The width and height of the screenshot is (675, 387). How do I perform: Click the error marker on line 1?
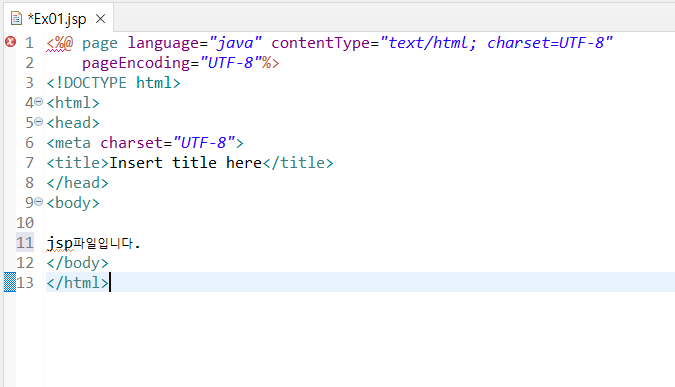point(10,42)
